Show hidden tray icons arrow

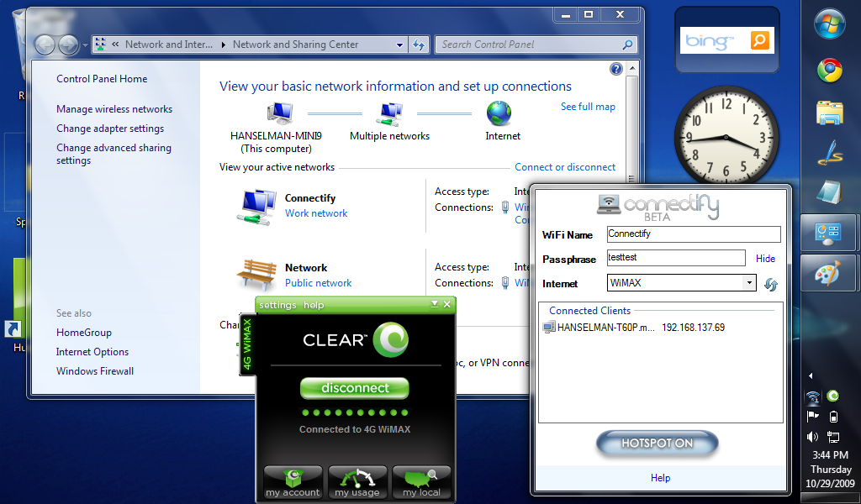point(811,376)
